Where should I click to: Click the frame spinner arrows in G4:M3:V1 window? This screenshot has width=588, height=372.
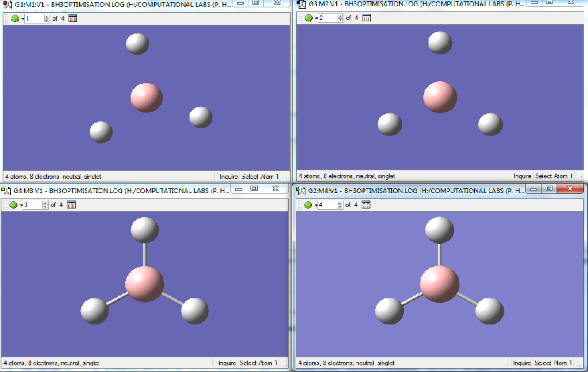[x=45, y=204]
